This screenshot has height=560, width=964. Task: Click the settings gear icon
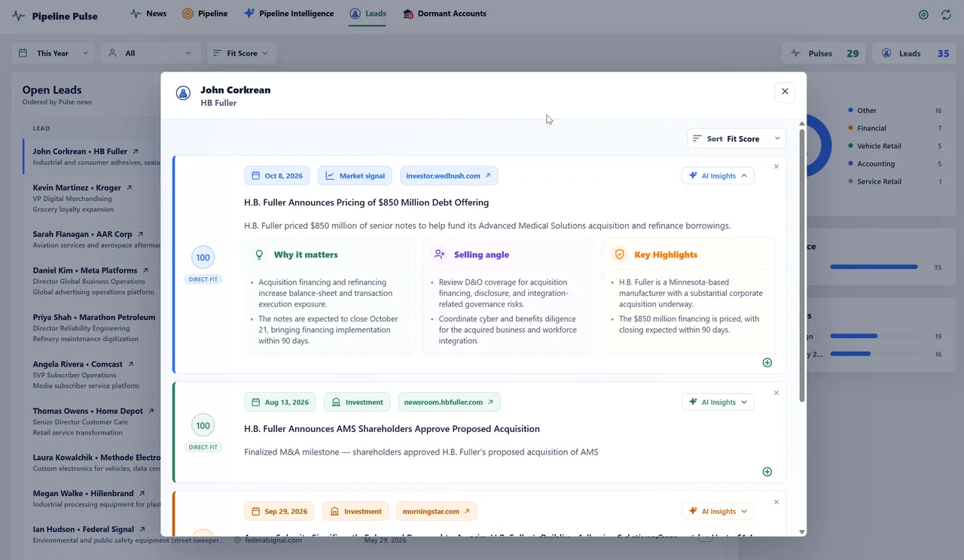[x=923, y=15]
